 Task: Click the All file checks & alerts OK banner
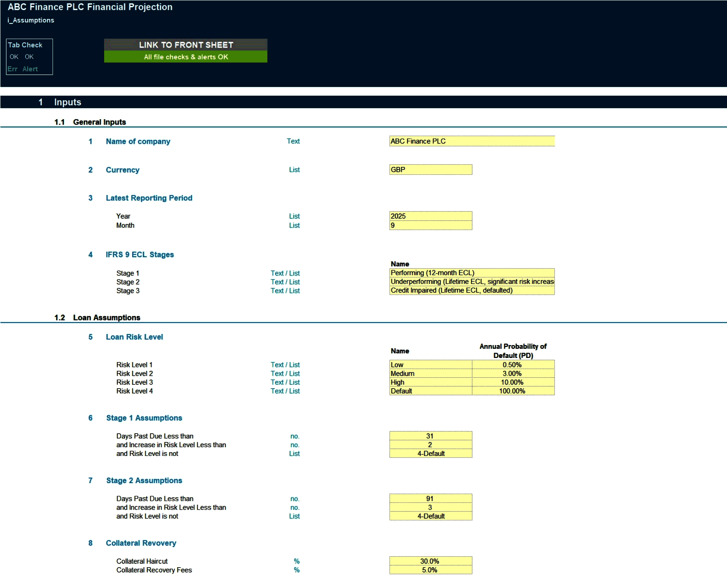(x=186, y=57)
